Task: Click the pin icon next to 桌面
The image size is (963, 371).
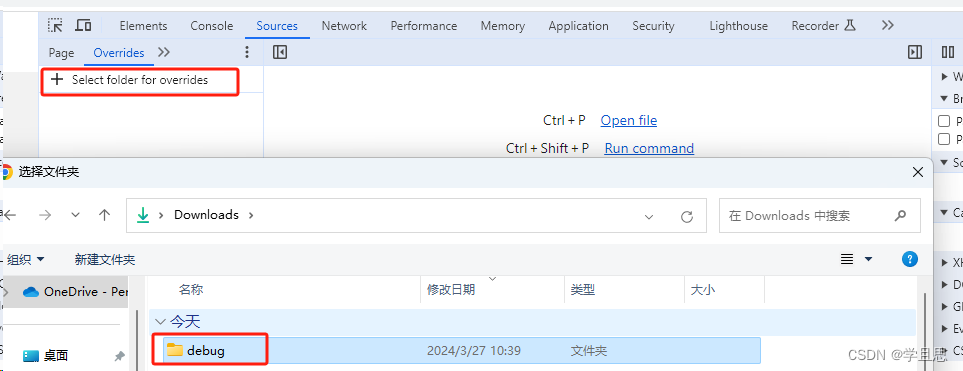Action: [120, 356]
